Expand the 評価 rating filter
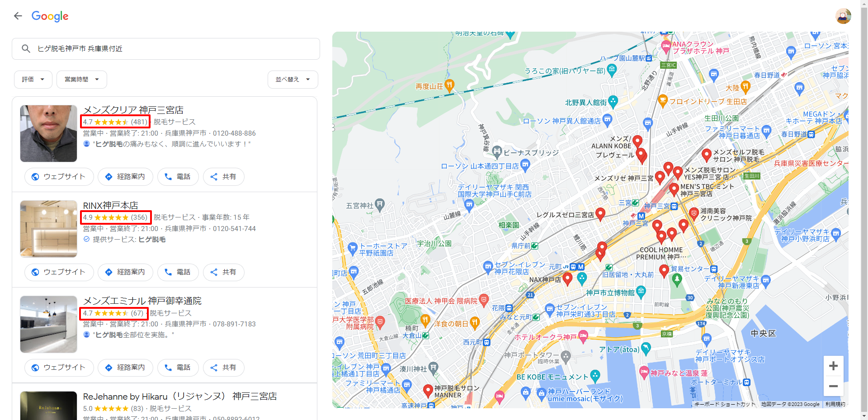Image resolution: width=868 pixels, height=420 pixels. point(33,79)
